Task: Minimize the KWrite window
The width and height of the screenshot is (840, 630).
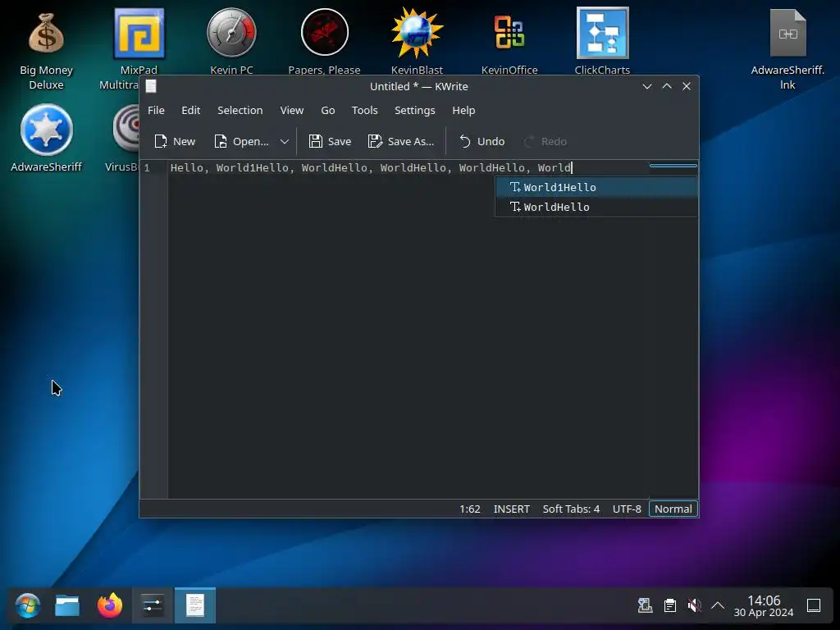Action: [x=647, y=86]
